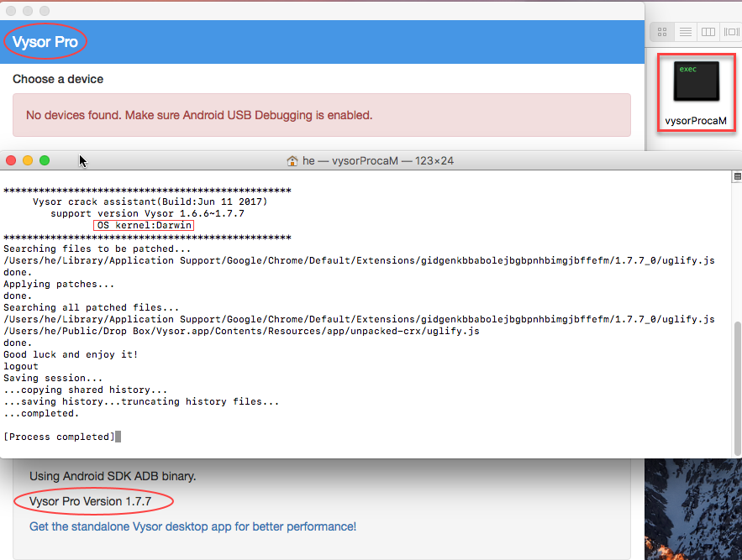Screen dimensions: 742x560
Task: Click the vysorProcaM file name label
Action: 696,121
